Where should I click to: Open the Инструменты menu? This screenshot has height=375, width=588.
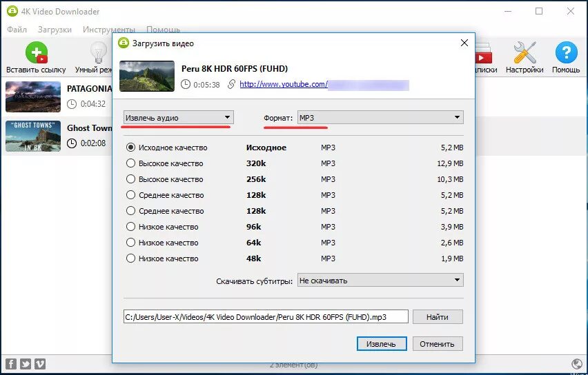click(109, 29)
